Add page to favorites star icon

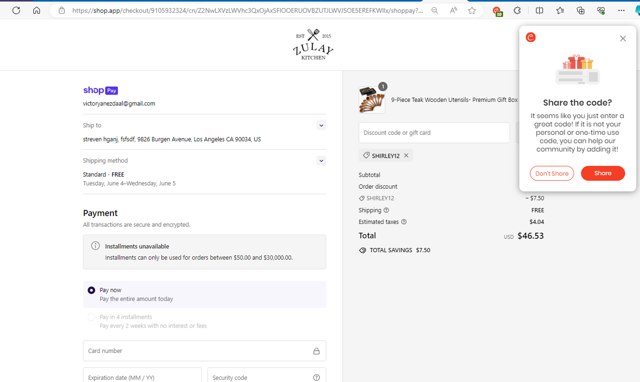(472, 11)
